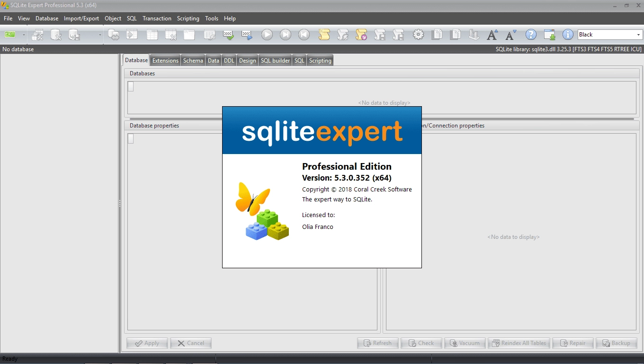The width and height of the screenshot is (644, 364).
Task: Click the Refresh button
Action: [377, 343]
